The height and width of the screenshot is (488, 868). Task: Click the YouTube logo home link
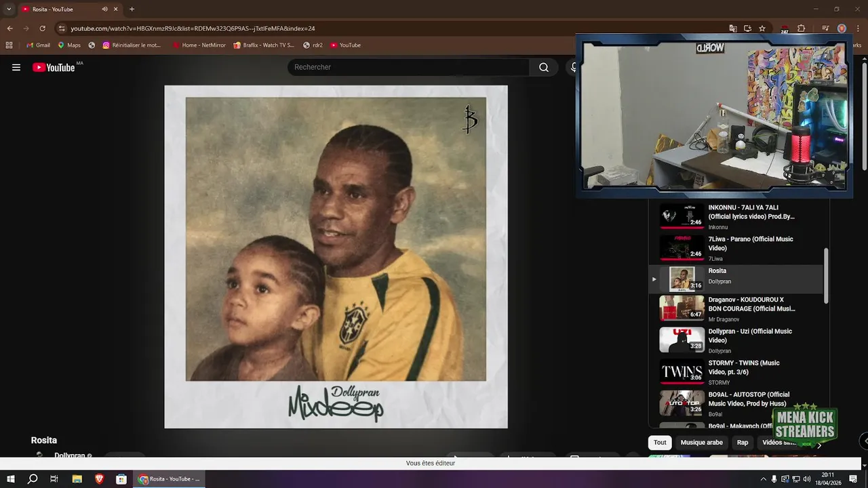[54, 67]
